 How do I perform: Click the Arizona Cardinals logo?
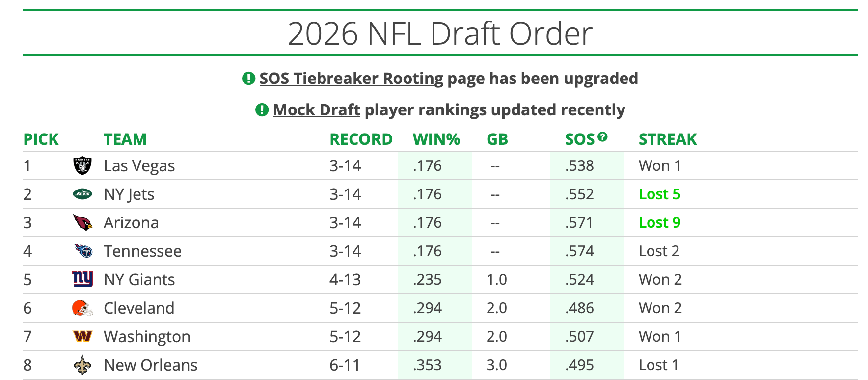tap(82, 222)
